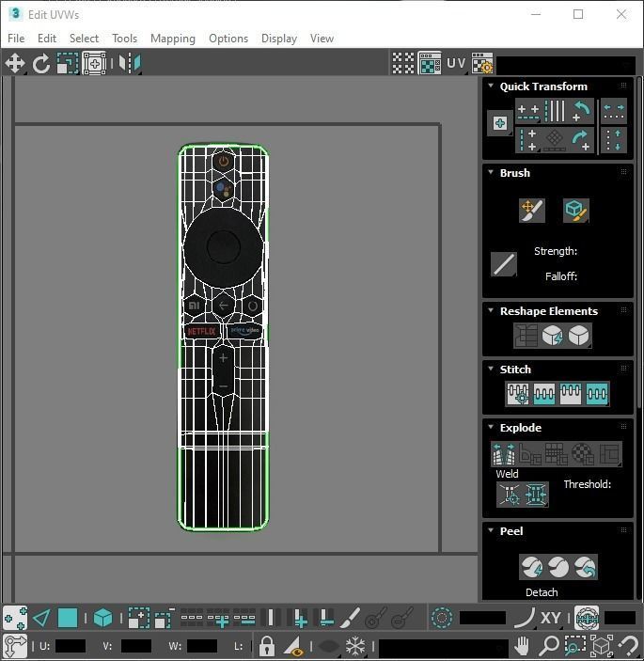Open the brush falloff type flyout
Image resolution: width=644 pixels, height=661 pixels.
(x=504, y=264)
